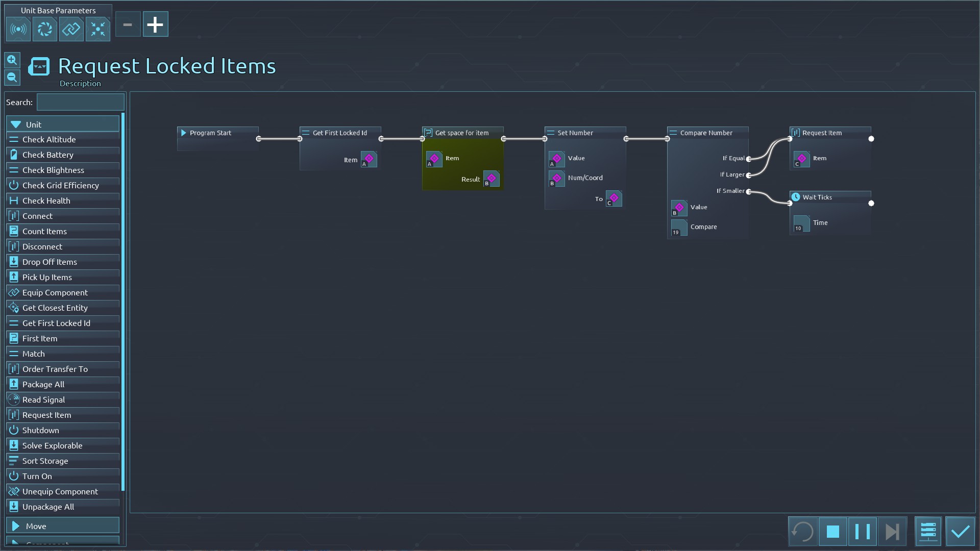This screenshot has width=980, height=551.
Task: Click the Search input field
Action: tap(80, 102)
